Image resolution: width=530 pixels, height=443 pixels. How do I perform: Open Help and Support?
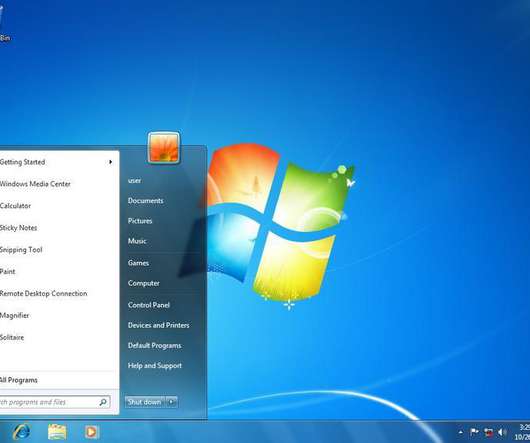coord(155,366)
